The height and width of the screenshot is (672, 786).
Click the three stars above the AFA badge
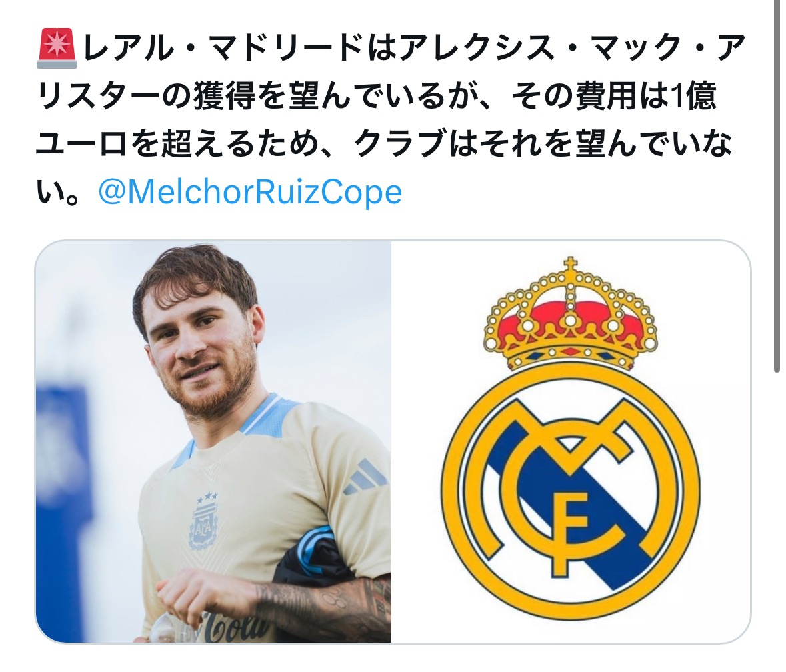coord(207,497)
